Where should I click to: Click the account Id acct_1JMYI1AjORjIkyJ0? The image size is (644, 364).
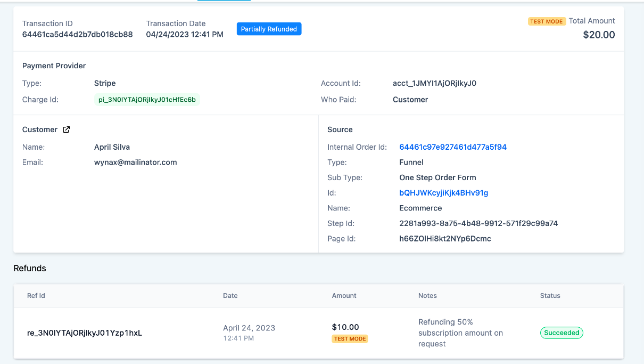coord(434,83)
